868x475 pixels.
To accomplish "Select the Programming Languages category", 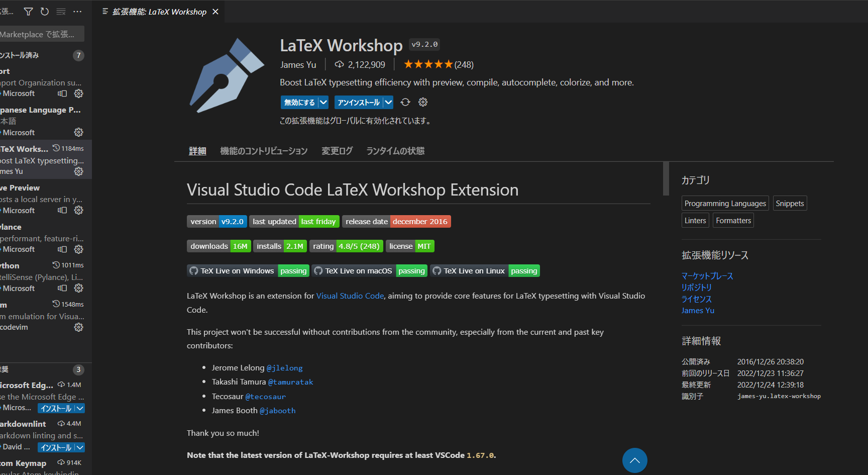I will tap(725, 203).
